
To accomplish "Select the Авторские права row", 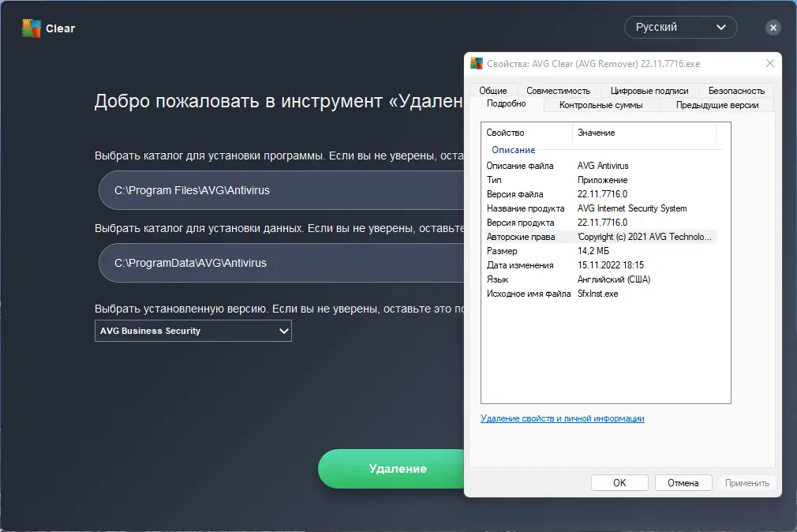I will pos(600,237).
